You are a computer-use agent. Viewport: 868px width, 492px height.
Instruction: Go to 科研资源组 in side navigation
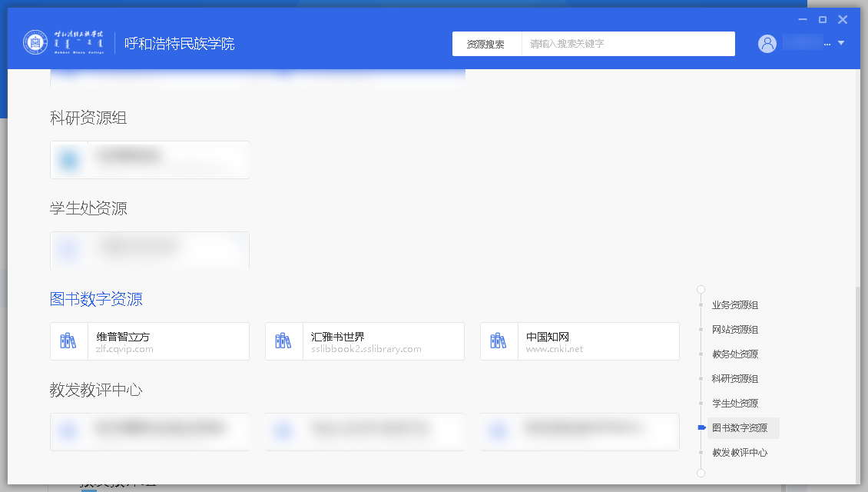(735, 379)
